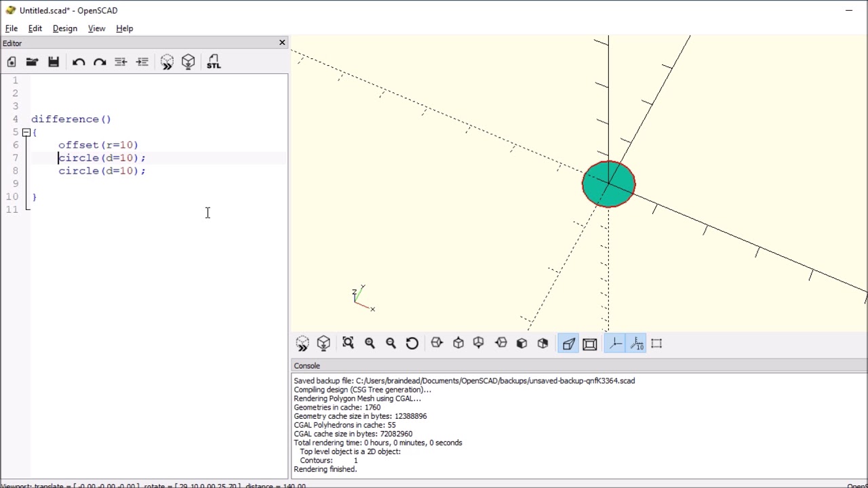Switch to the Left view

pos(501,344)
